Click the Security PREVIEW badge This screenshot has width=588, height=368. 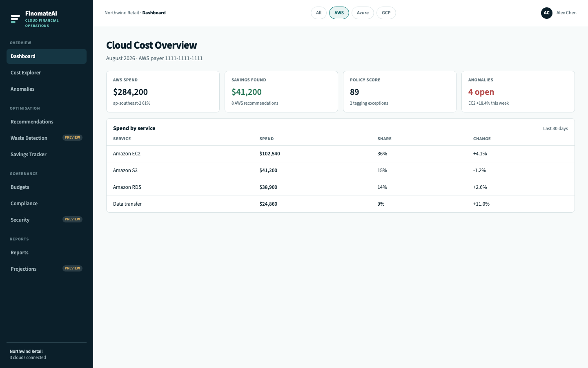[72, 220]
